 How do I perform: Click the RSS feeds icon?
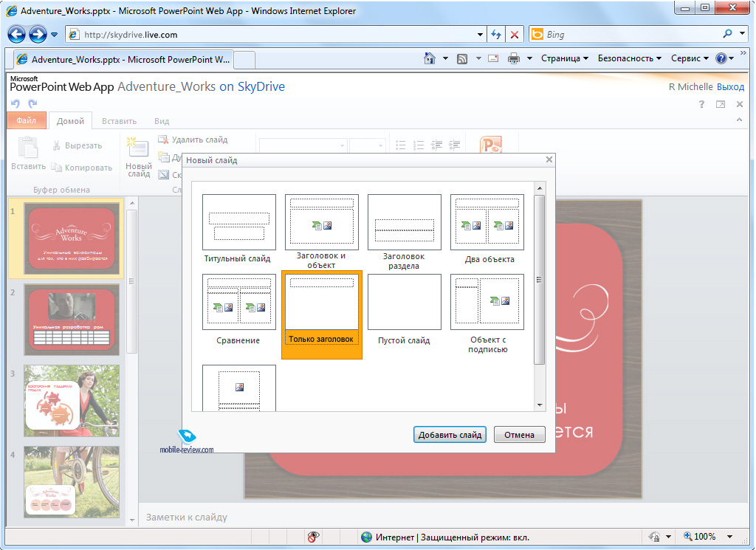tap(462, 59)
